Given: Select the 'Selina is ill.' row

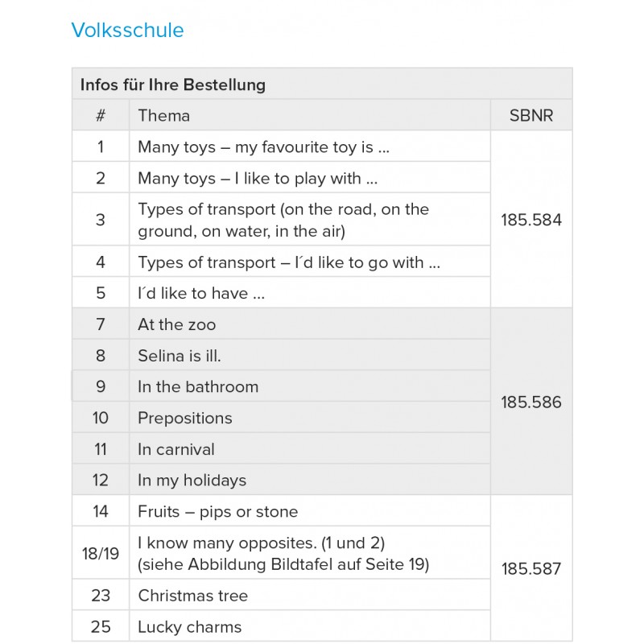Looking at the screenshot, I should (x=180, y=356).
